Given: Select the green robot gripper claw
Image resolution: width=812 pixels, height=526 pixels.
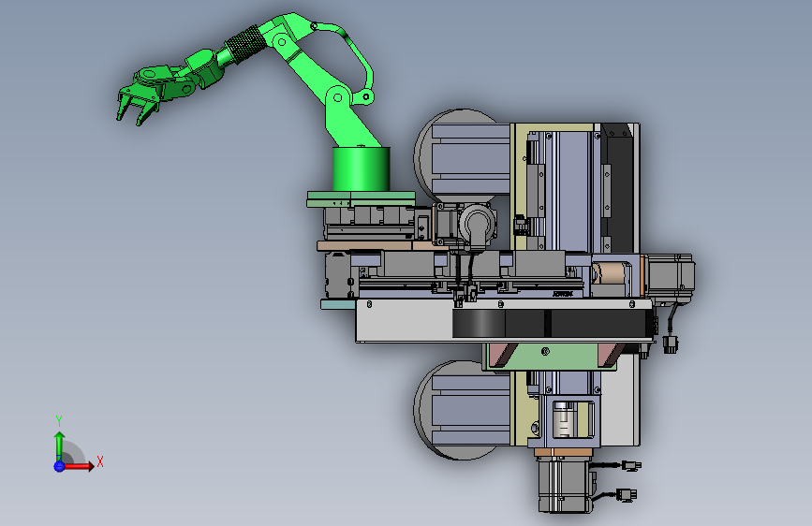Looking at the screenshot, I should (x=137, y=105).
